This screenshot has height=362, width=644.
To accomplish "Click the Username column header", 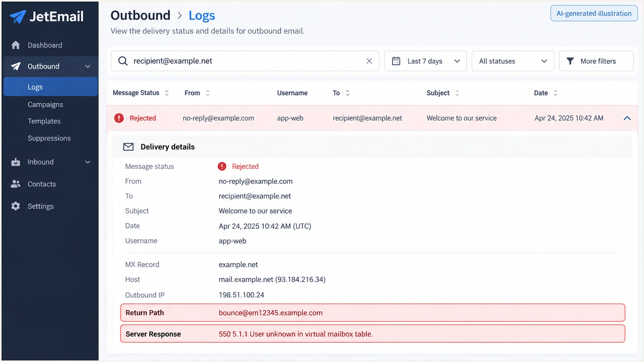I will 292,93.
